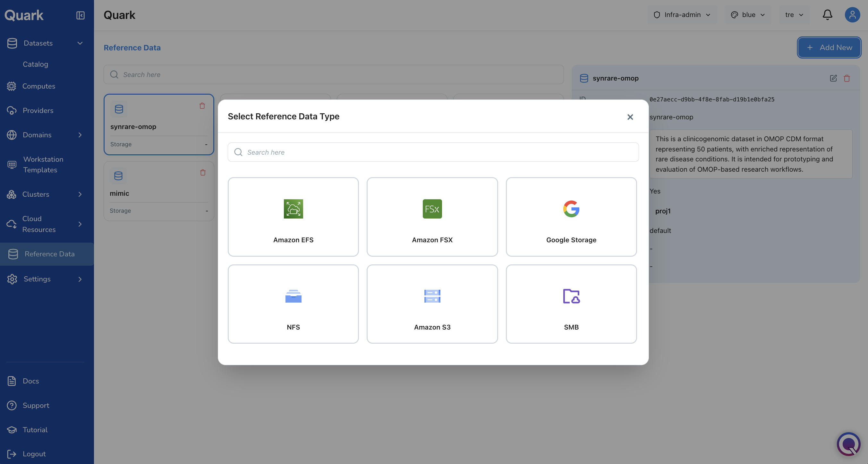Viewport: 868px width, 464px height.
Task: Select the synrare-omop reference data card
Action: pos(159,124)
